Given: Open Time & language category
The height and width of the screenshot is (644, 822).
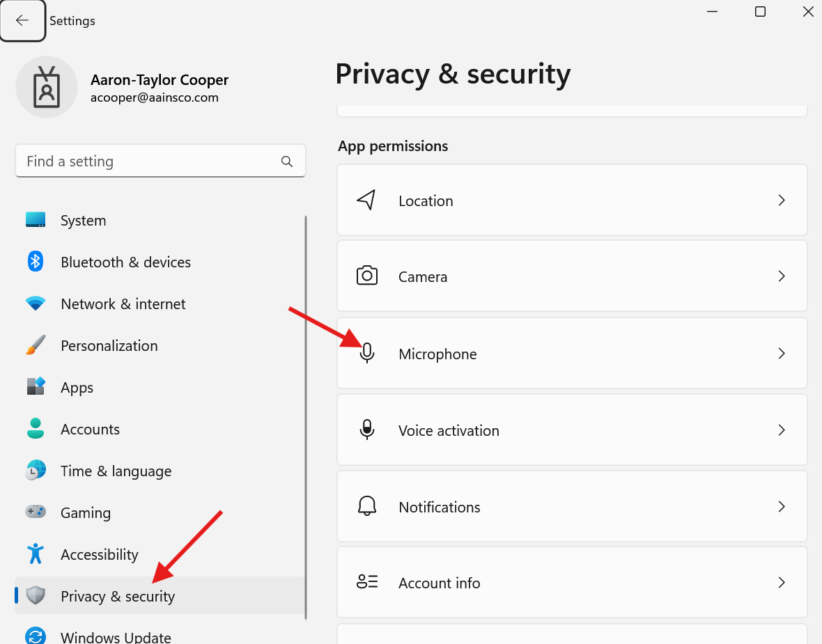Looking at the screenshot, I should coord(116,471).
